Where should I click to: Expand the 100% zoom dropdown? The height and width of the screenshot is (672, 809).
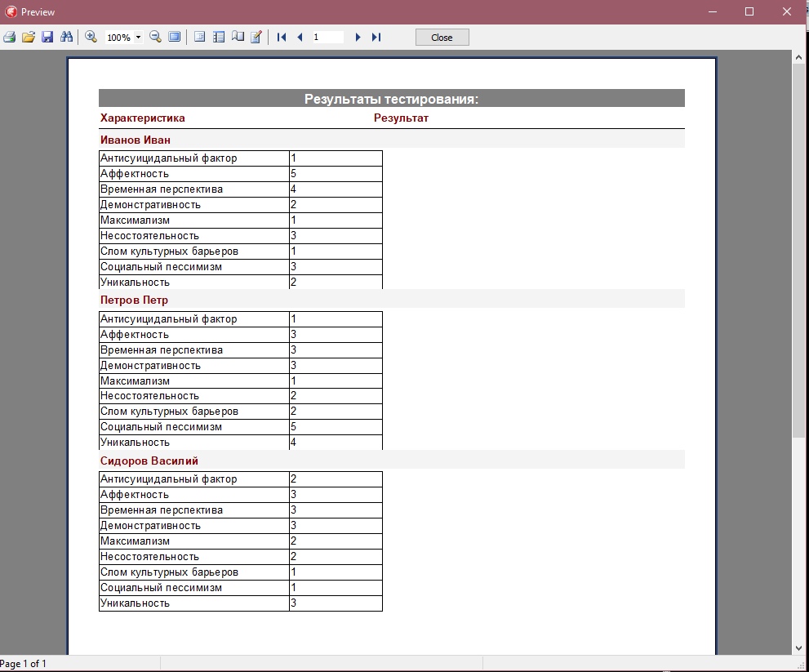point(138,38)
